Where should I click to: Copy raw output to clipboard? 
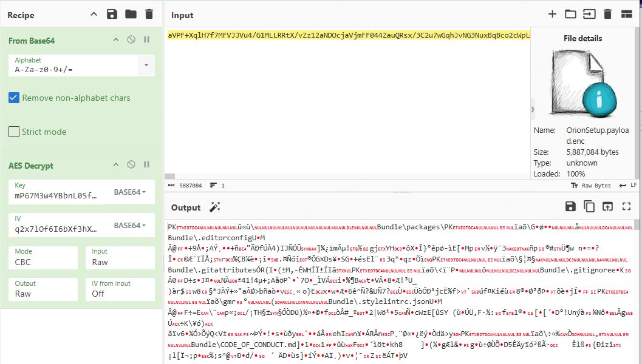(589, 206)
